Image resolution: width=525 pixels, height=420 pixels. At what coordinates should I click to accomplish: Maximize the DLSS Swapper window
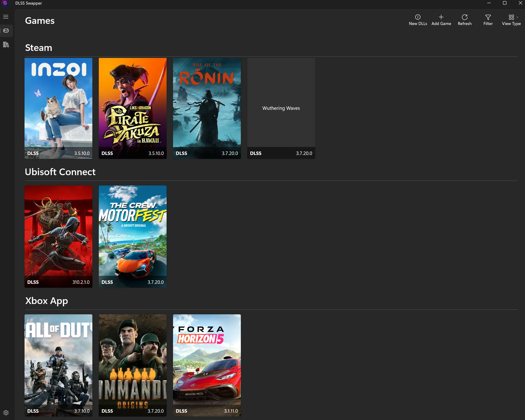pyautogui.click(x=505, y=3)
